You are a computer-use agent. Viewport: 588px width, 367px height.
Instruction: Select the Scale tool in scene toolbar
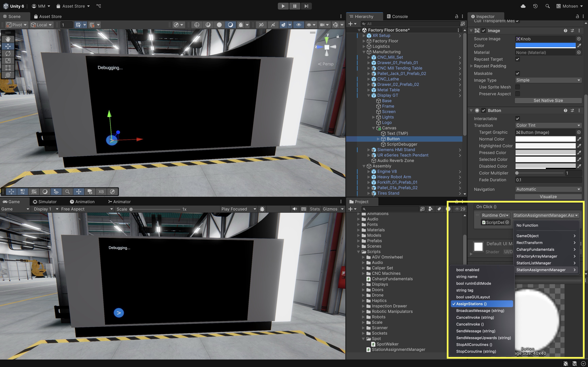click(8, 61)
